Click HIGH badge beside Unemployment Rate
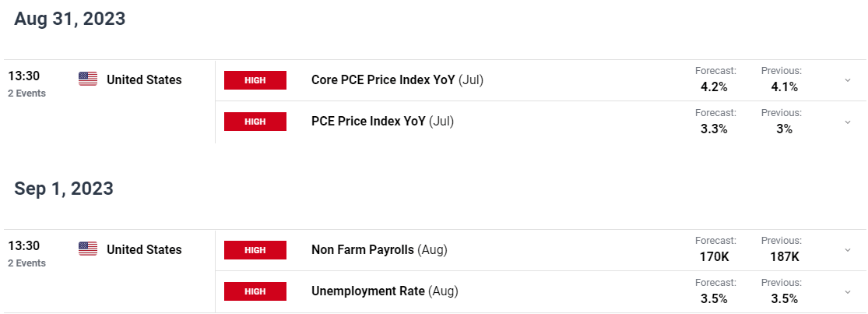868x314 pixels. point(255,291)
